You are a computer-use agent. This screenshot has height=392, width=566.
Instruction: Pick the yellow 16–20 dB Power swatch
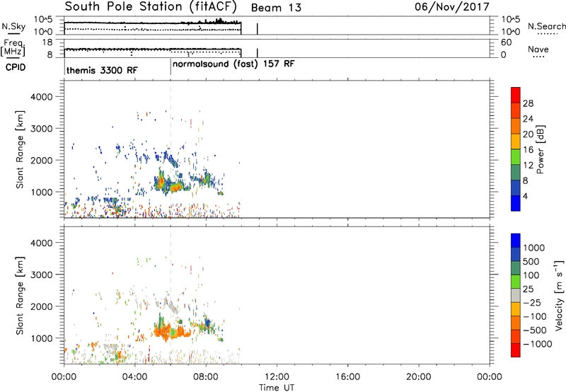(x=516, y=142)
